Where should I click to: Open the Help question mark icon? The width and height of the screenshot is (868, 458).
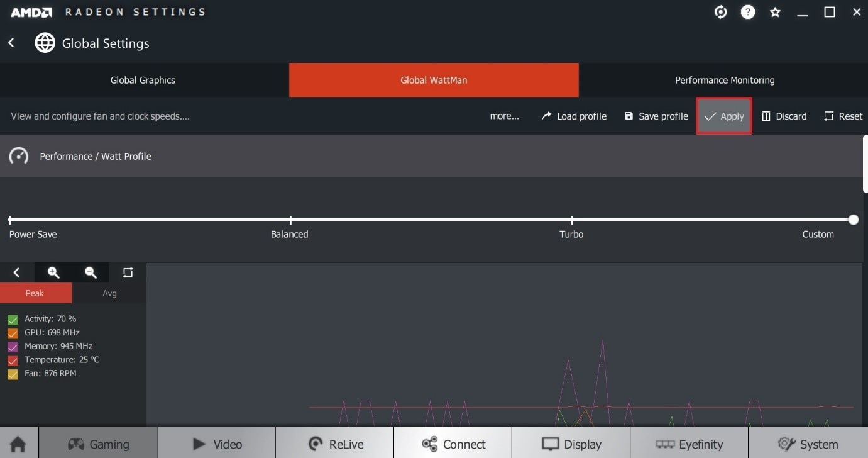pos(748,12)
